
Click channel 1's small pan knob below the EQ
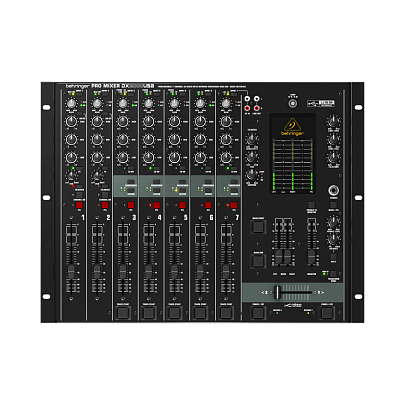pos(71,175)
